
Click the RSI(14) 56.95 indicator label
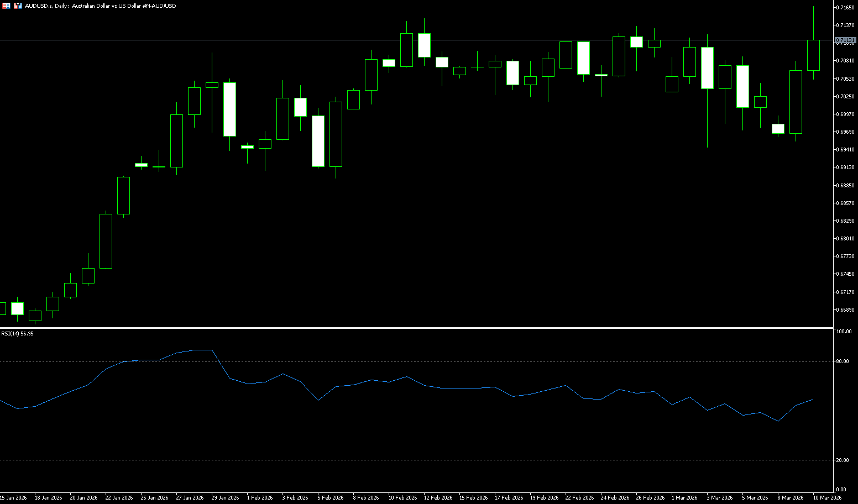(17, 334)
